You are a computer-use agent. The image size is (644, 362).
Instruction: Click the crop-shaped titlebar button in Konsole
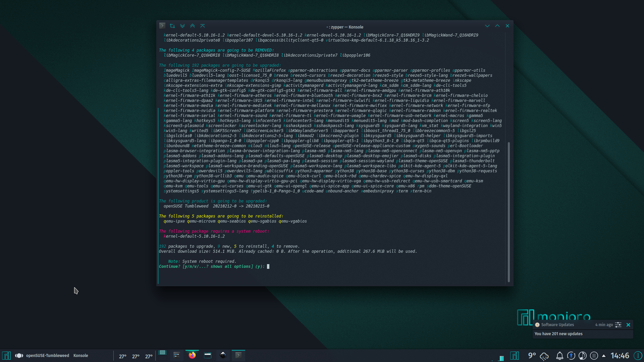(x=172, y=26)
